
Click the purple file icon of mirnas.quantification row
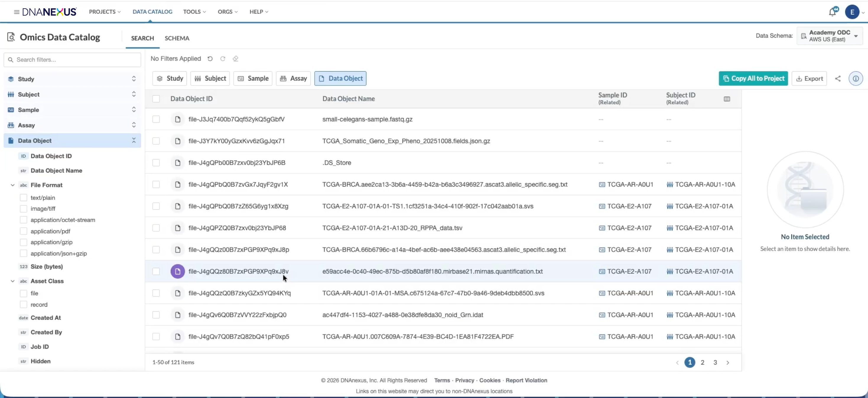click(x=178, y=271)
